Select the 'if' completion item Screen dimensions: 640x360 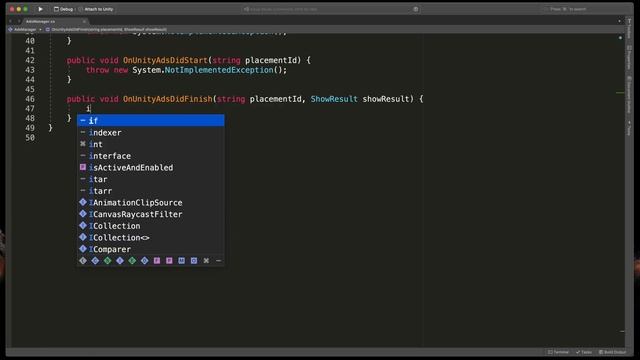click(151, 120)
